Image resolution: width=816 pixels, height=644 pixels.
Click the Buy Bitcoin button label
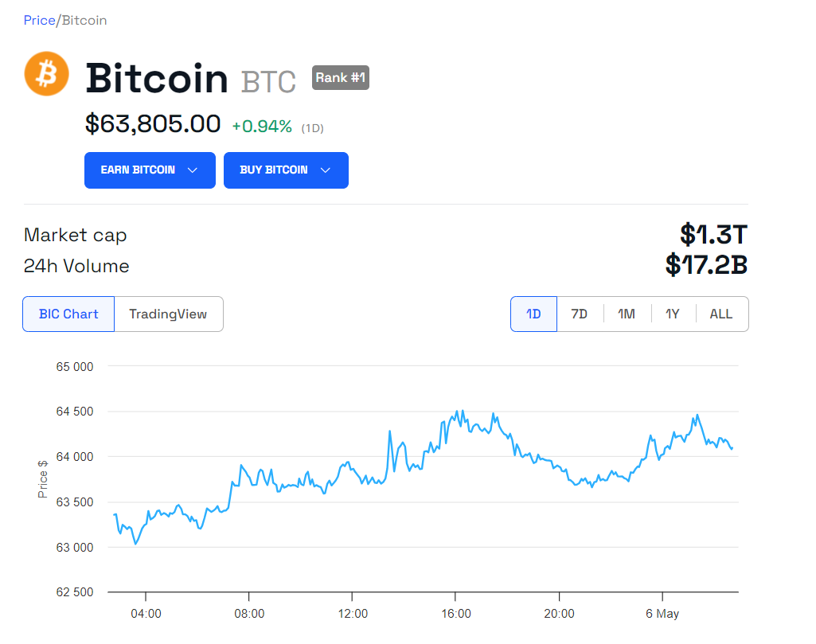(274, 170)
